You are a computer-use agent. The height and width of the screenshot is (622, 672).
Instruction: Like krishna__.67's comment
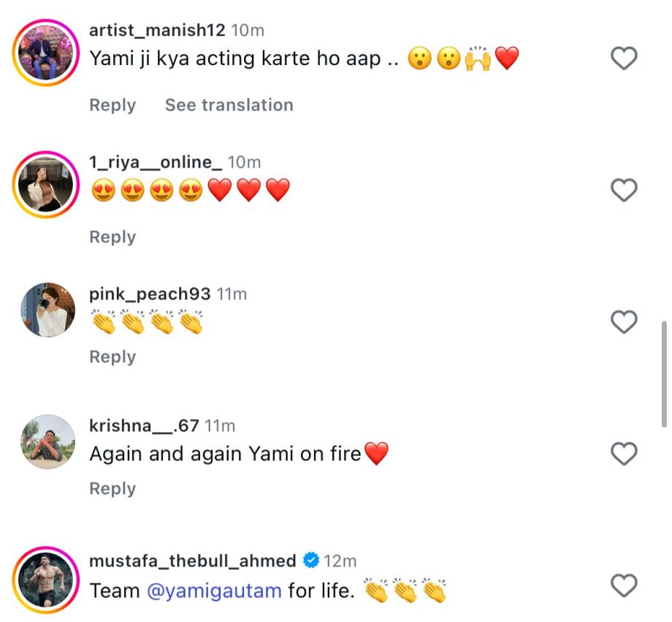(624, 454)
